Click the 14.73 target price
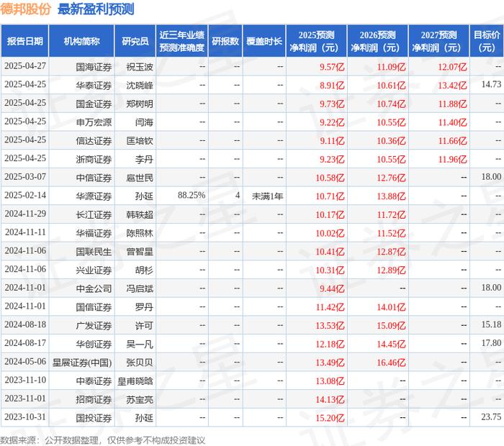The width and height of the screenshot is (504, 446). (x=492, y=84)
